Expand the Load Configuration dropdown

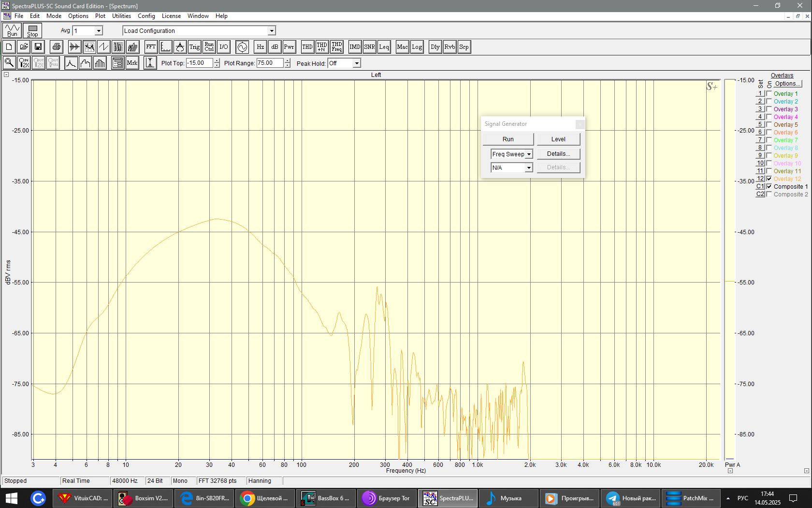(272, 31)
